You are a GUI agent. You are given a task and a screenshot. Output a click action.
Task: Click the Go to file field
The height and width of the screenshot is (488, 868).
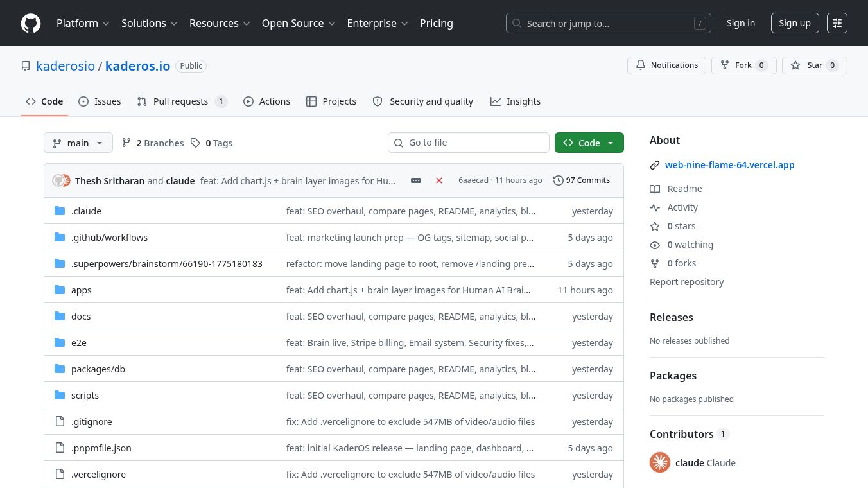click(x=469, y=143)
